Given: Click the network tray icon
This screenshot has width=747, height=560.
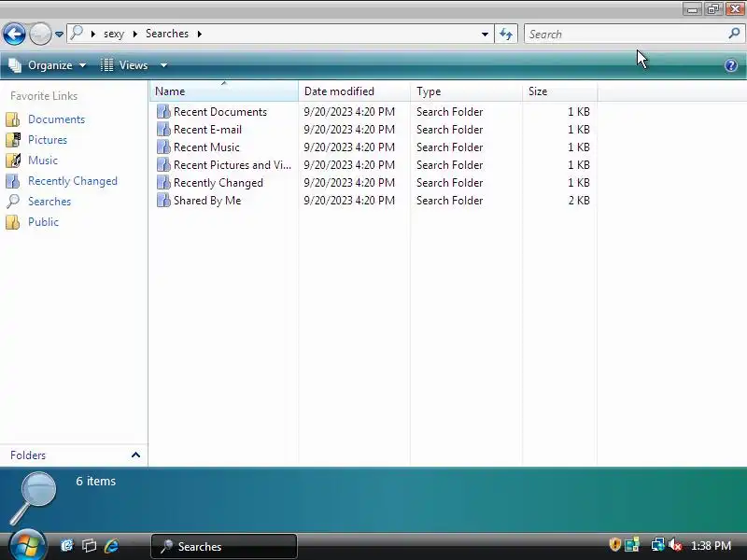Looking at the screenshot, I should click(657, 544).
